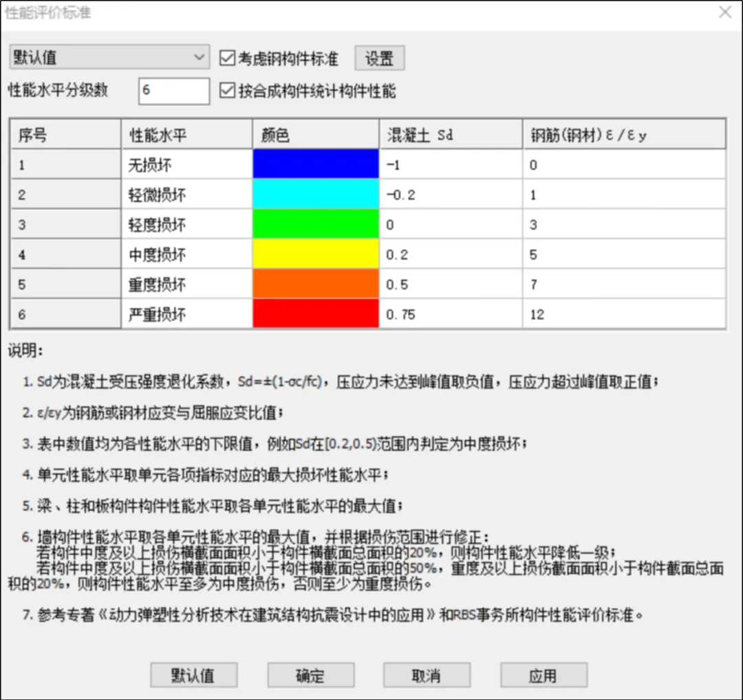Click the red color swatch for 严重损坏
Image resolution: width=743 pixels, height=700 pixels.
tap(316, 314)
